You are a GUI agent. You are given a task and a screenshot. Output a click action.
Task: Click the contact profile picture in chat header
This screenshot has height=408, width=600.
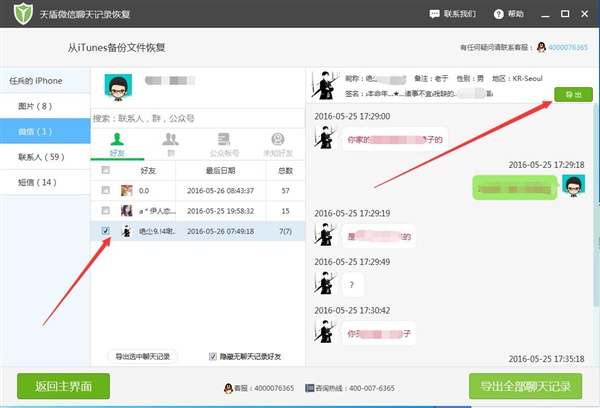(x=325, y=85)
